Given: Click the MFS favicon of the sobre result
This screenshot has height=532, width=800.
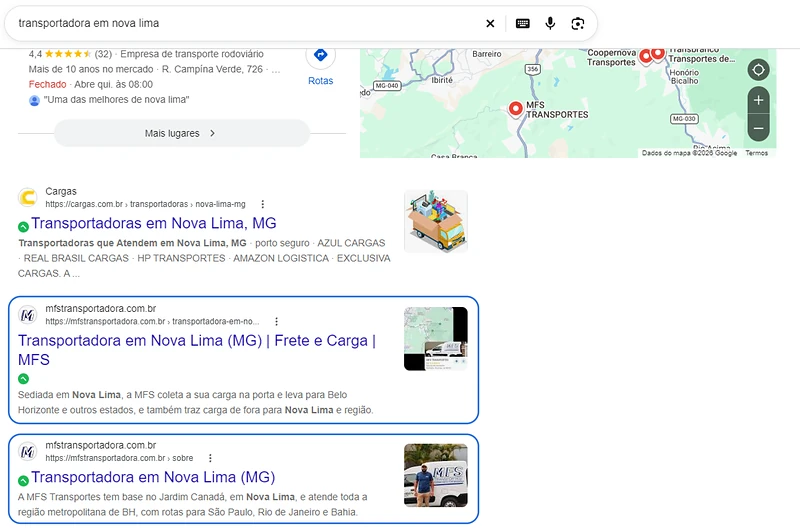Looking at the screenshot, I should point(28,451).
